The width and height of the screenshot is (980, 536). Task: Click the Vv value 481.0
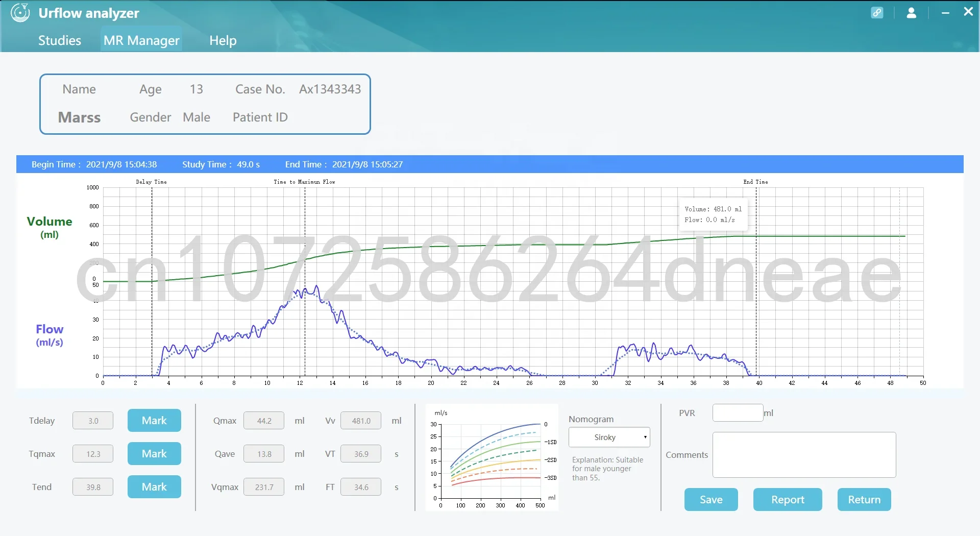(x=361, y=421)
